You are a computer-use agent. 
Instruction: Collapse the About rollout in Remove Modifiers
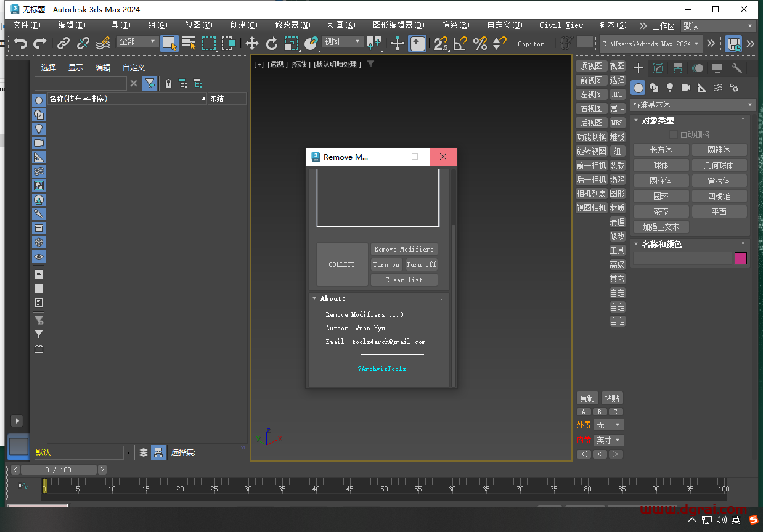click(314, 298)
